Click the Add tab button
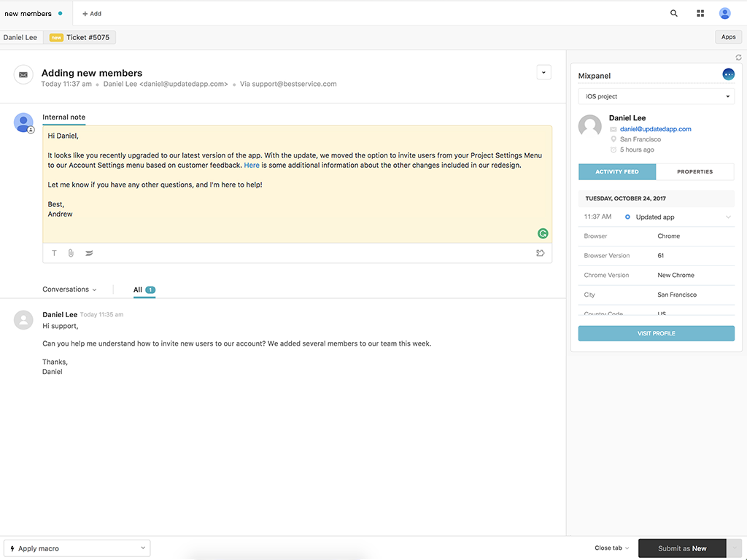Image resolution: width=747 pixels, height=560 pixels. click(92, 13)
